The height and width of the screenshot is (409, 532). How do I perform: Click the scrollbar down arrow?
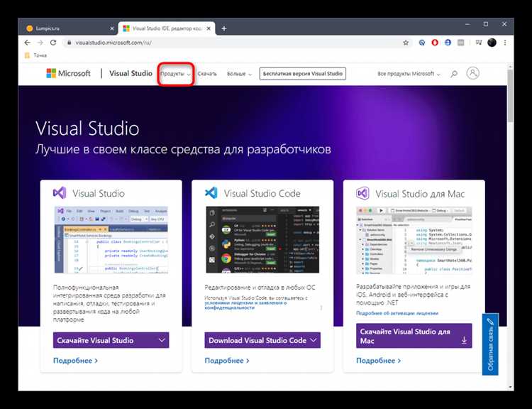(510, 387)
